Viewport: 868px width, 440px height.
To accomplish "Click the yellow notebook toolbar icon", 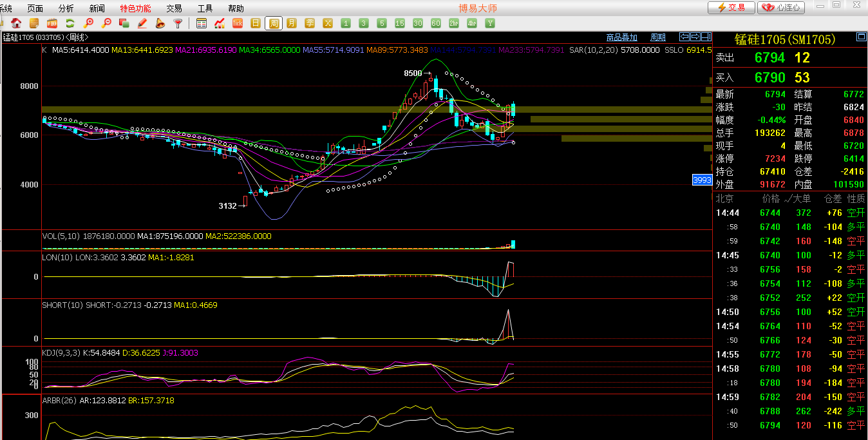I will coord(34,23).
